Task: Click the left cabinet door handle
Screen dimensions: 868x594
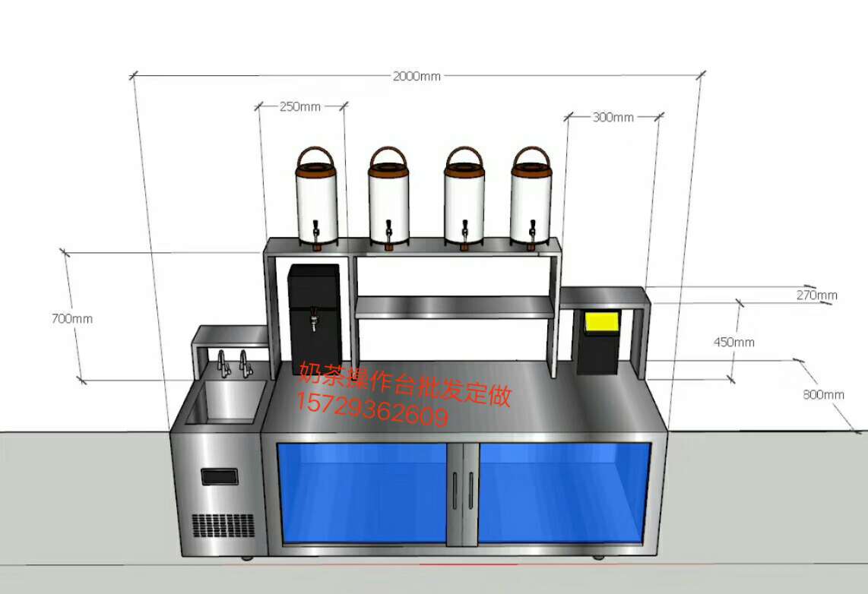Action: point(455,491)
